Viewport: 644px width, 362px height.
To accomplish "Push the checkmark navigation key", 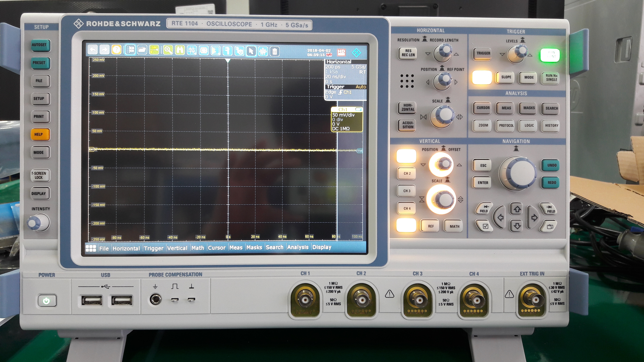I will [485, 226].
